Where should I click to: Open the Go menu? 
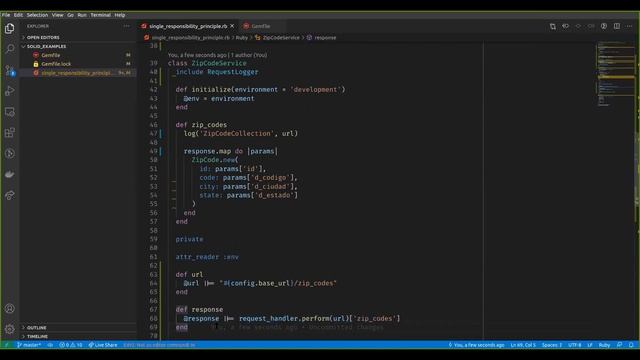(x=71, y=15)
